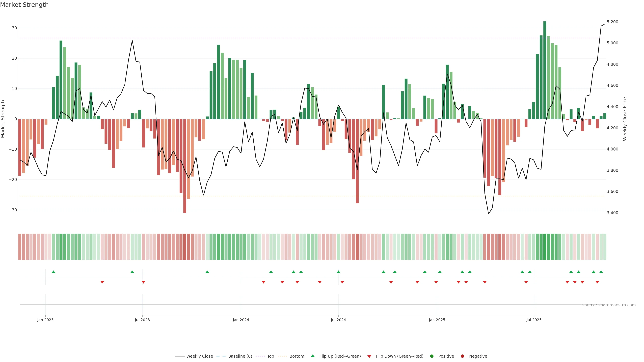The width and height of the screenshot is (644, 362).
Task: Click the source: sharemaestro.com text
Action: point(609,305)
